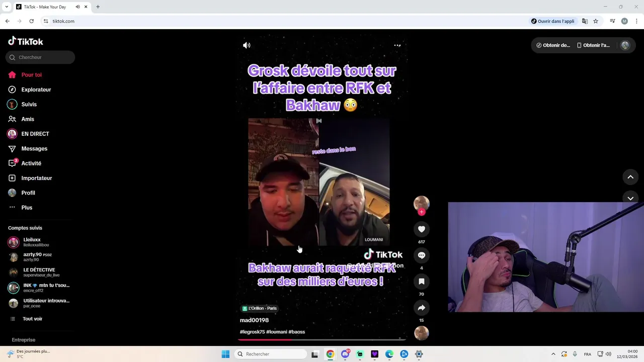This screenshot has width=644, height=362.
Task: Open followed account encre_off2
Action: [x=39, y=288]
